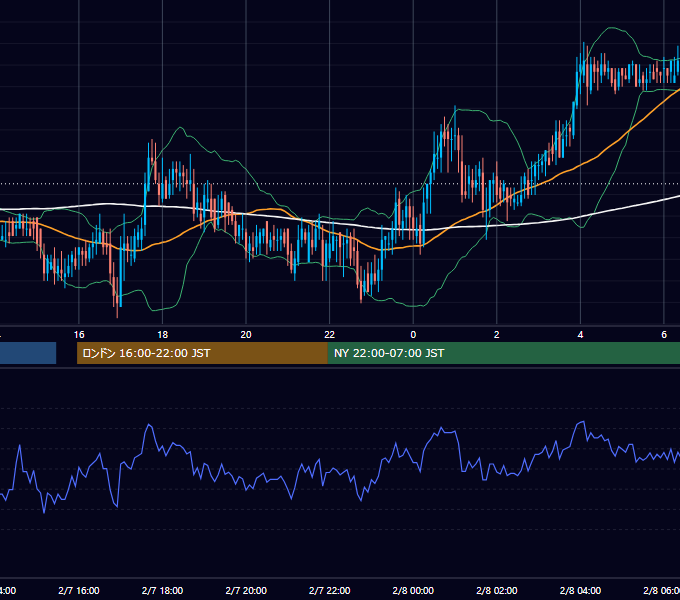Click the white dotted horizontal price line
This screenshot has width=680, height=600.
[340, 184]
